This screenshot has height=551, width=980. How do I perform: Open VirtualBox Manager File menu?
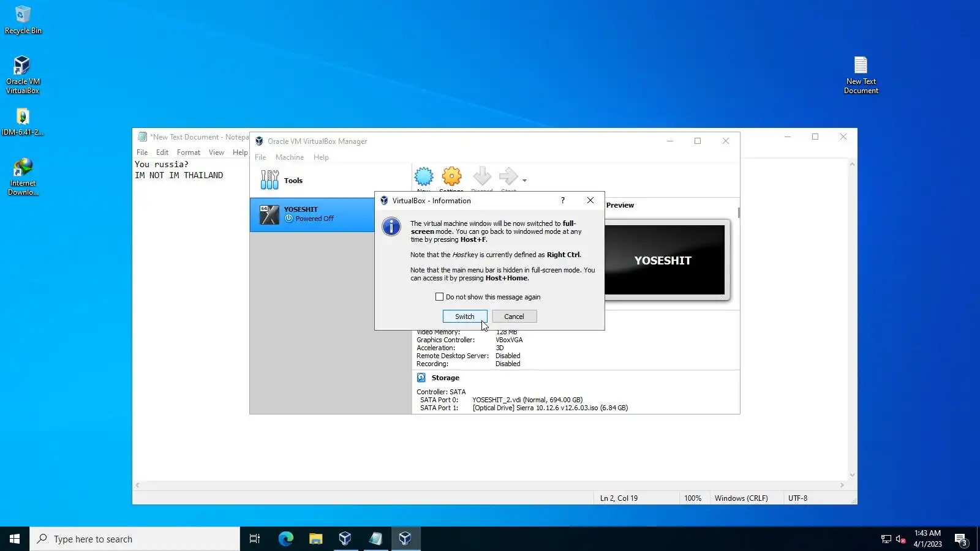click(x=260, y=157)
